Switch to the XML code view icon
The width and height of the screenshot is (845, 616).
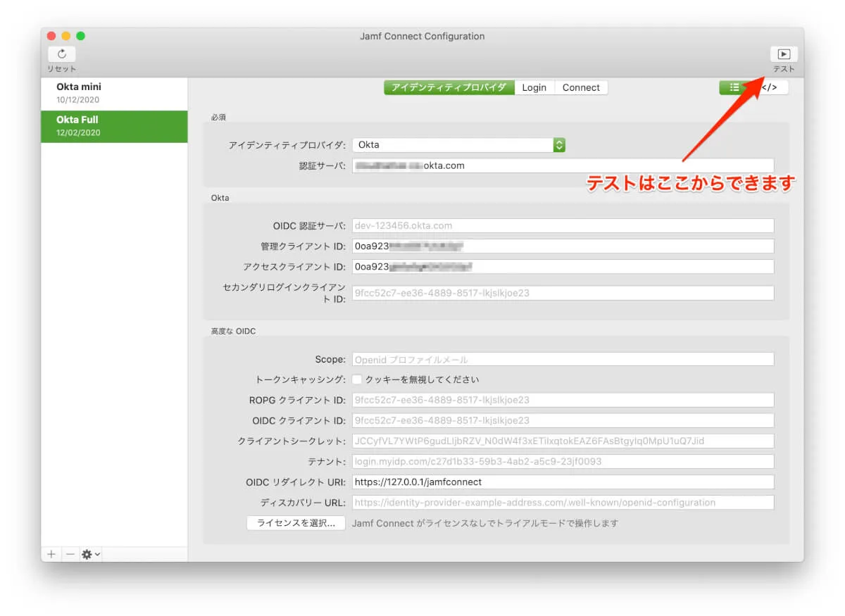(771, 87)
